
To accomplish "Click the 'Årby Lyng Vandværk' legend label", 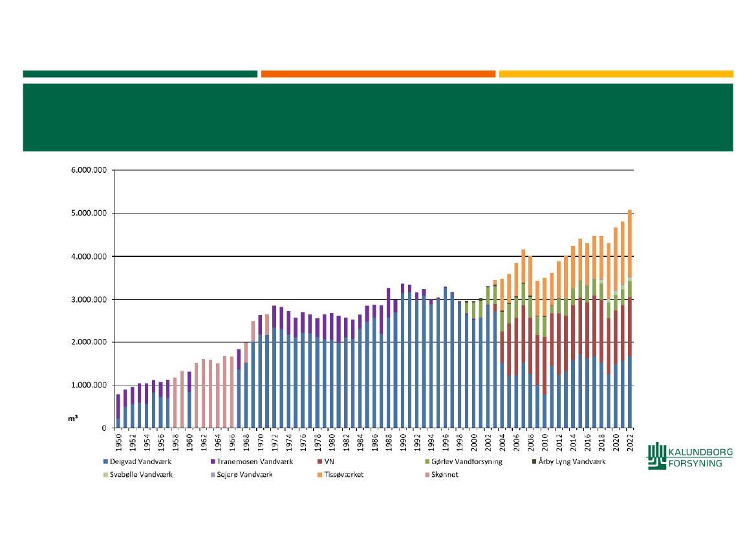I will 572,462.
